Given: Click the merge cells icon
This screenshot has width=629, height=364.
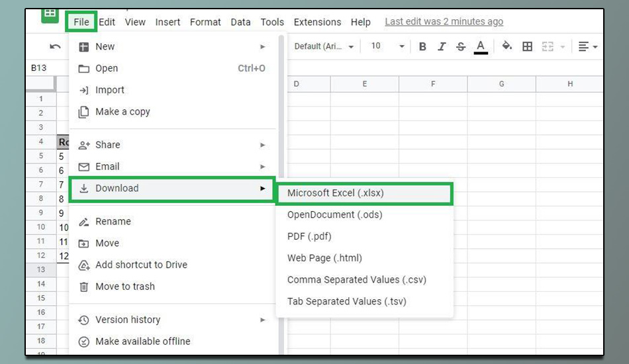Looking at the screenshot, I should tap(548, 46).
